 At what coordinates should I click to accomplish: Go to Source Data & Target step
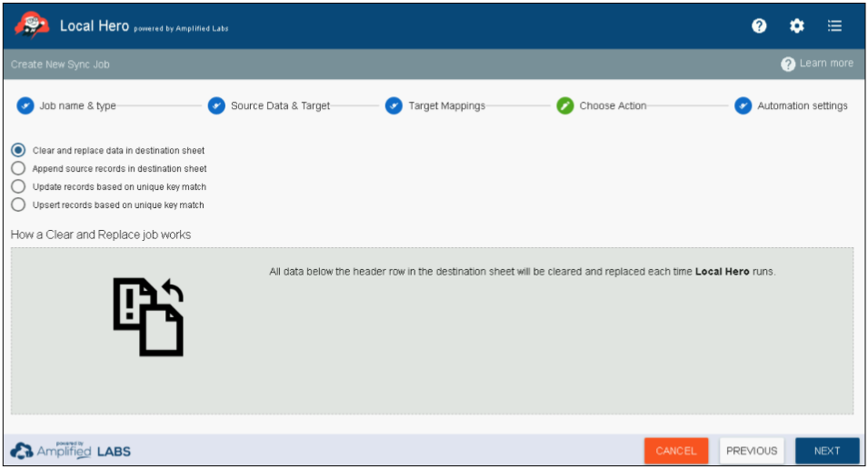[x=280, y=105]
